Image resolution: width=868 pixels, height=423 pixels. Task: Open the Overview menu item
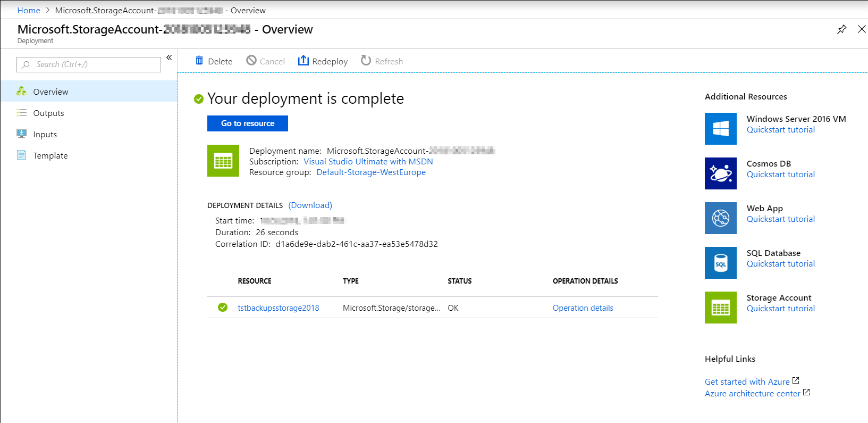(x=88, y=92)
